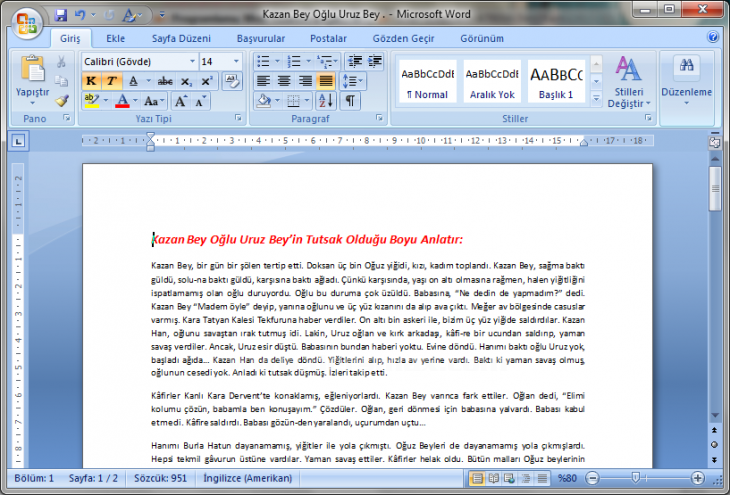The height and width of the screenshot is (495, 730).
Task: Paste with the Yapıştır clipboard icon
Action: (x=32, y=70)
